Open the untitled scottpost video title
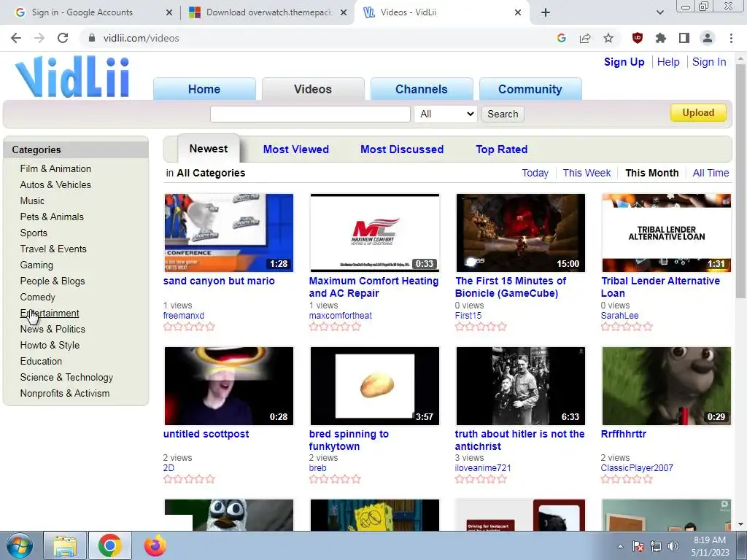This screenshot has width=747, height=560. coord(206,434)
